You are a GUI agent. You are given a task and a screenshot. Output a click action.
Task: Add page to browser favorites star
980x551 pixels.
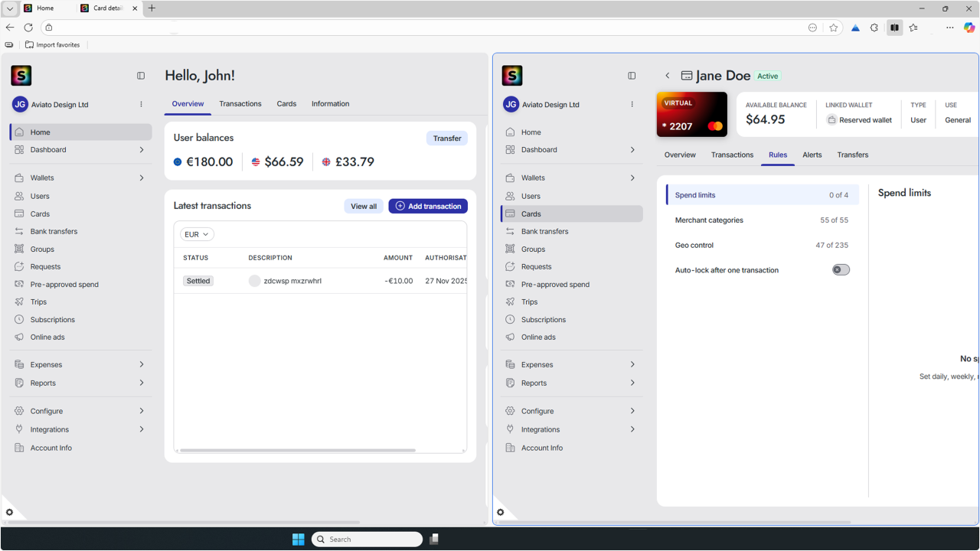tap(834, 28)
